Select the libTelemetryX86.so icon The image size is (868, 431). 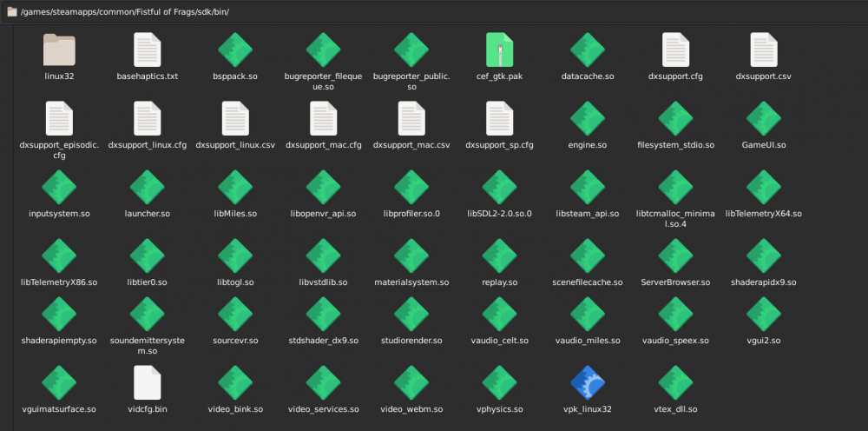click(x=59, y=256)
